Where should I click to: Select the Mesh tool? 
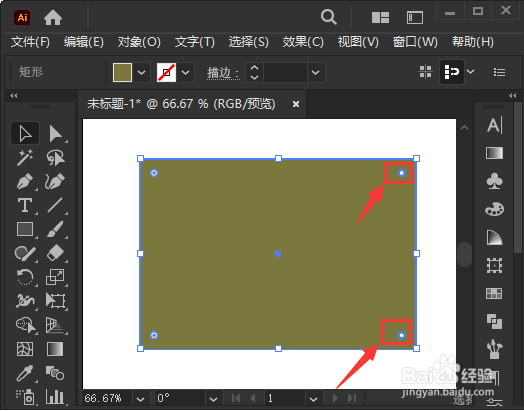[25, 349]
